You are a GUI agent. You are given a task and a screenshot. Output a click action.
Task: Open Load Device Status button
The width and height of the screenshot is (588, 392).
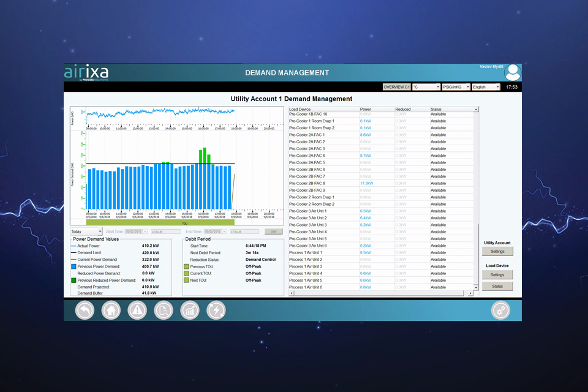pos(497,286)
